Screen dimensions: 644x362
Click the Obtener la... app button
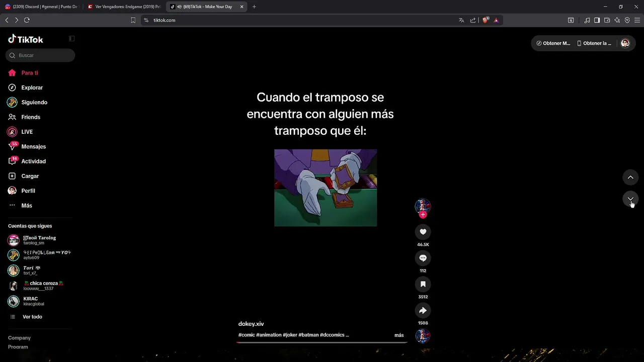tap(594, 43)
